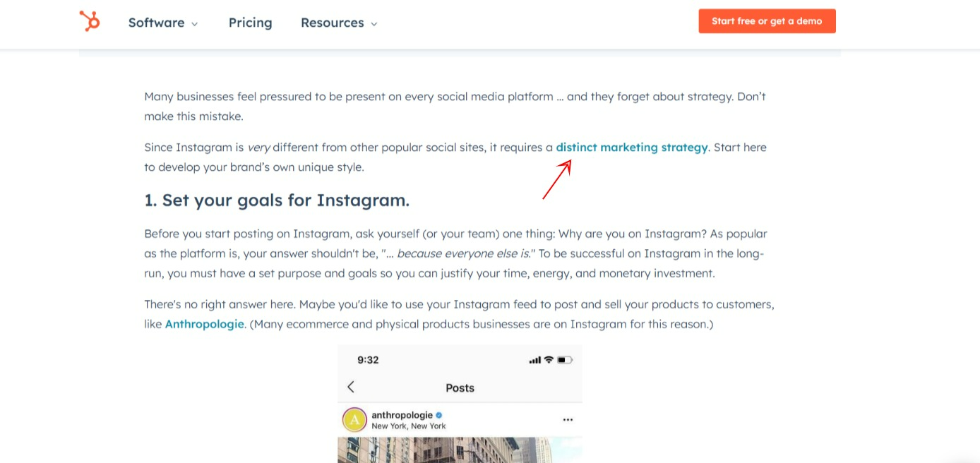Click the chevron next to Software
This screenshot has height=463, width=980.
(194, 23)
